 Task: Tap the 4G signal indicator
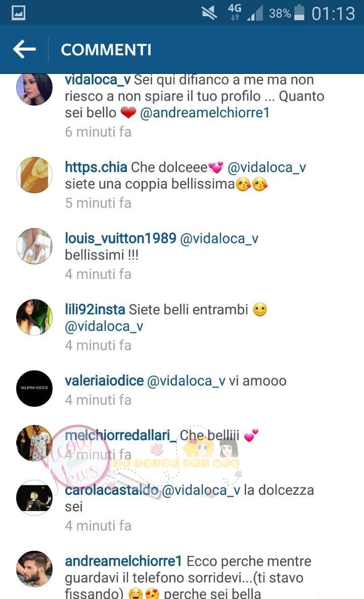pyautogui.click(x=234, y=12)
